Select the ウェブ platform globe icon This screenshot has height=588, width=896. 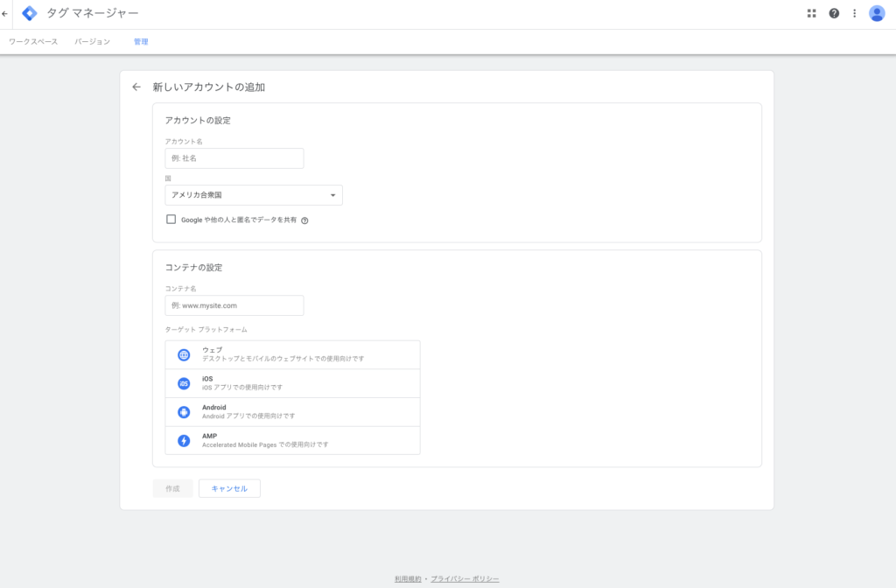(184, 355)
